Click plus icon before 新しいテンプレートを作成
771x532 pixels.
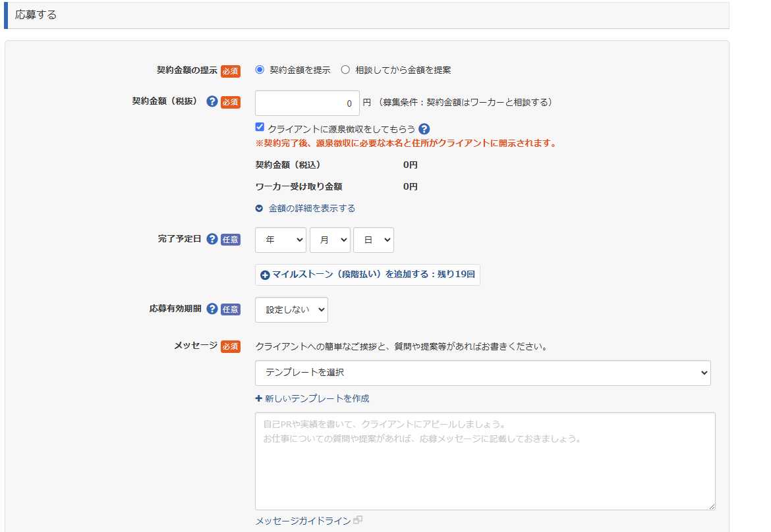pos(258,398)
